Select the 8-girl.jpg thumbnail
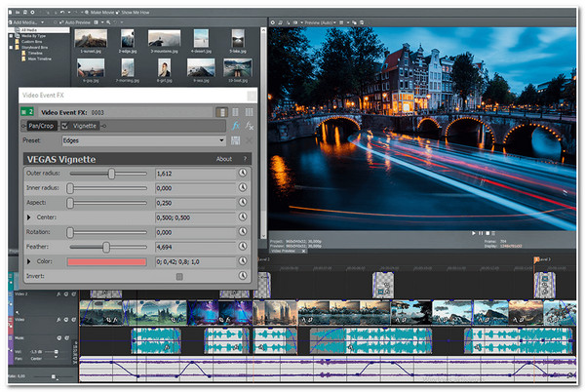 tap(164, 70)
